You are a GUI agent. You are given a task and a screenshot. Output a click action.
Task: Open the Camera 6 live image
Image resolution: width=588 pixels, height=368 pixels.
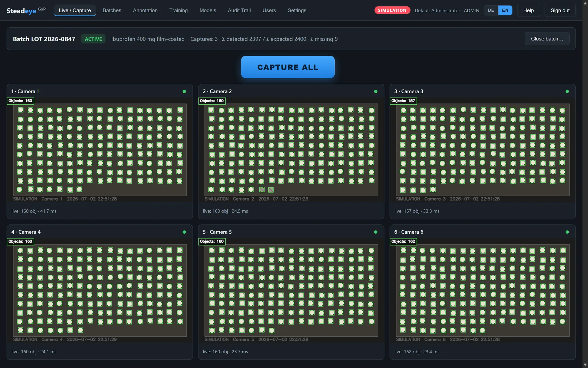[x=483, y=290]
